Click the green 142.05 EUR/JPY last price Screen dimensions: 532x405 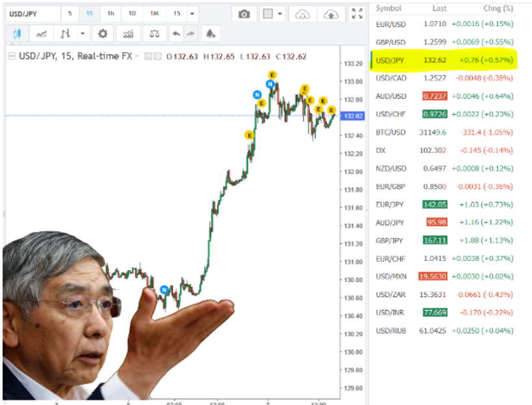(x=435, y=204)
